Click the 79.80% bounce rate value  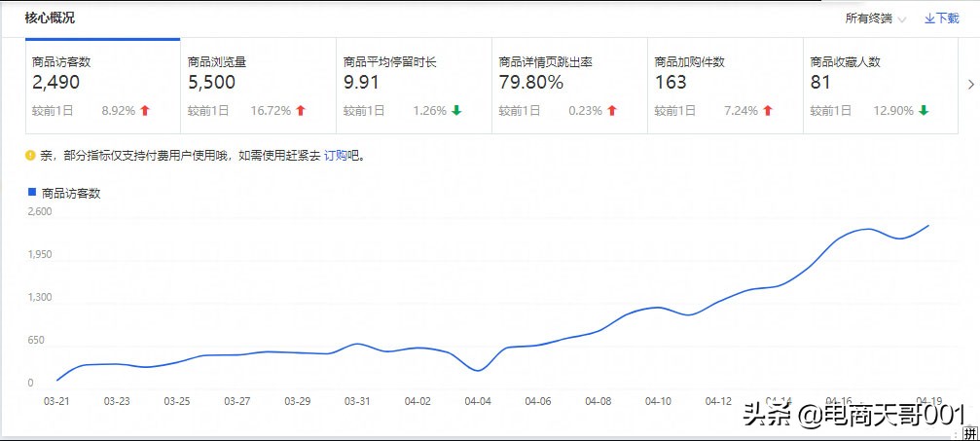[x=530, y=83]
